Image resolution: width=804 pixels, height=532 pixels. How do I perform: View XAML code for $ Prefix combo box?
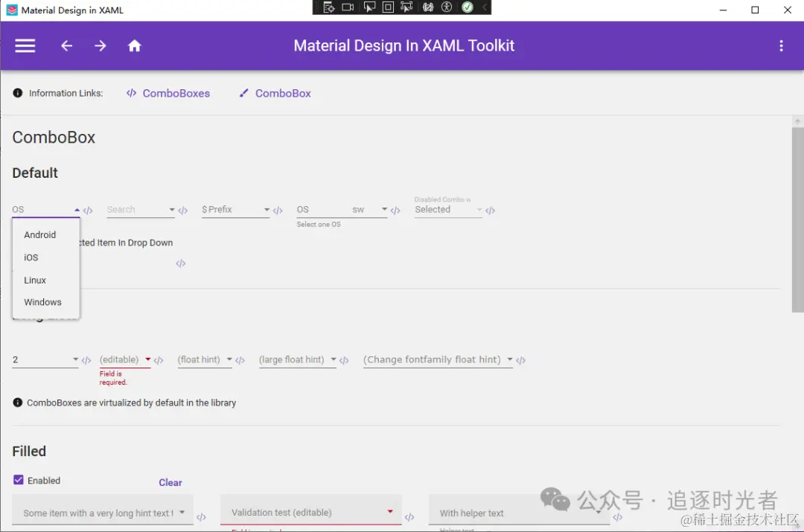point(278,210)
